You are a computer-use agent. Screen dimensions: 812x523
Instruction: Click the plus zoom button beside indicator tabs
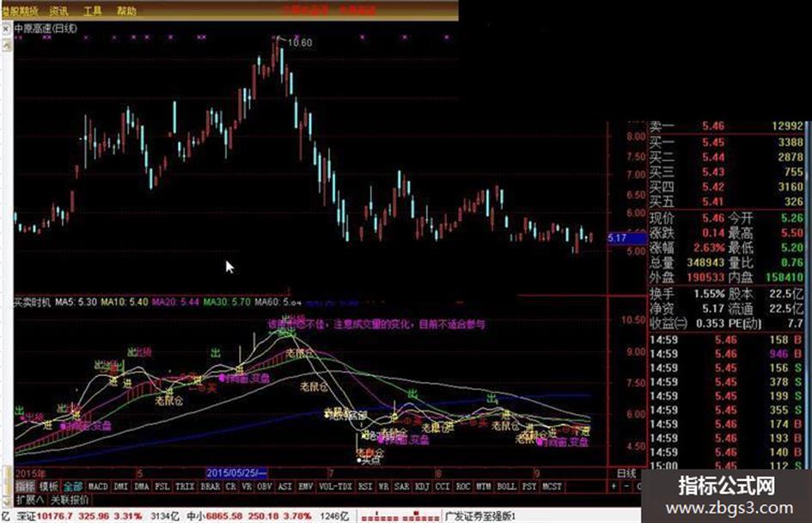tap(614, 487)
